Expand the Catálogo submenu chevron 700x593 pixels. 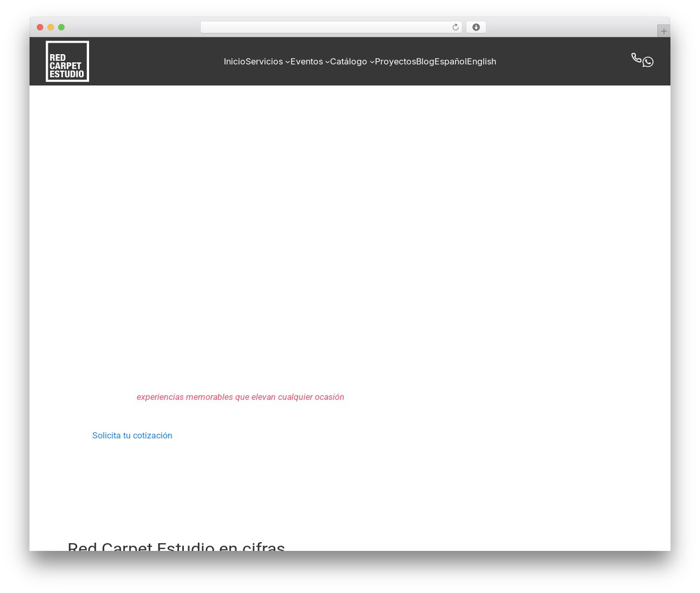click(x=372, y=62)
